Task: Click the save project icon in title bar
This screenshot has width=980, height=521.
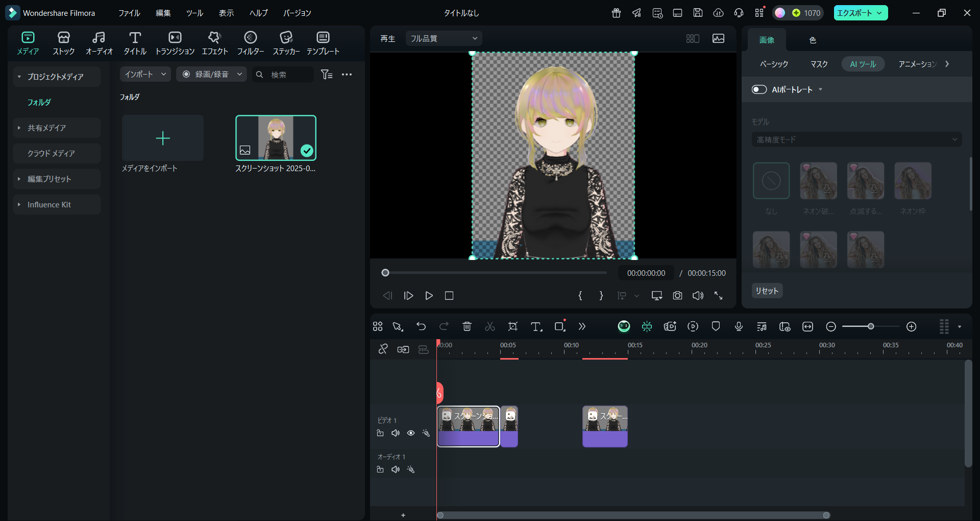Action: (698, 13)
